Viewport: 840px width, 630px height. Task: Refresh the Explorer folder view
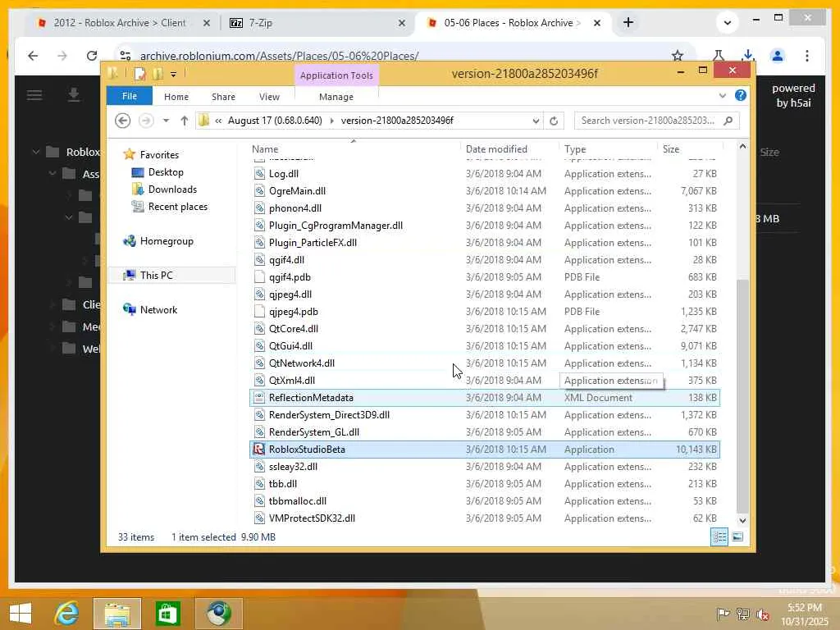pos(554,121)
